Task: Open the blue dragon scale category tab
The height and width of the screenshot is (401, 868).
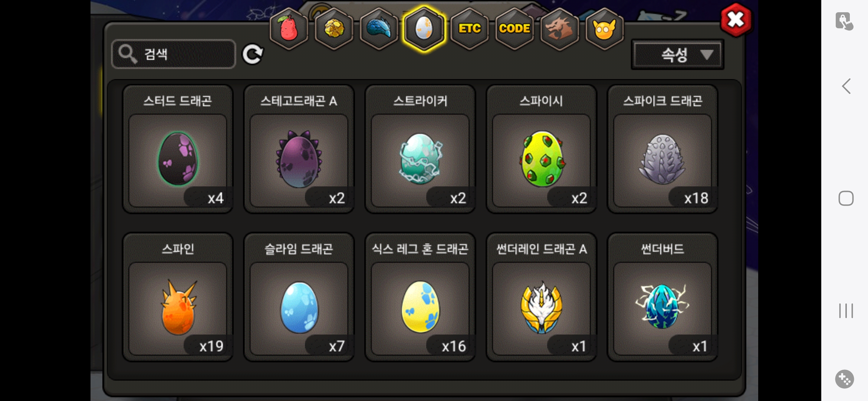Action: pos(378,29)
